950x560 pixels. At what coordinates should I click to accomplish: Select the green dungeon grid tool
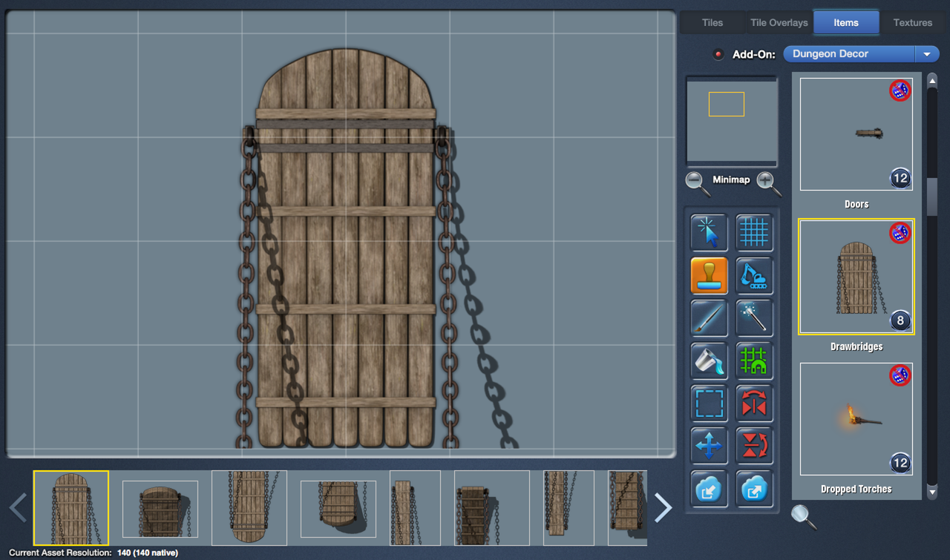click(754, 361)
